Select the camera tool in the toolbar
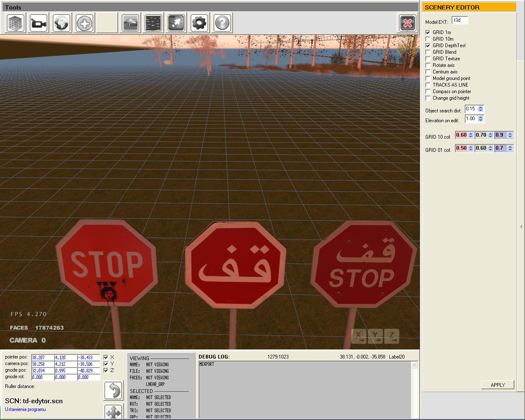This screenshot has height=420, width=525. [x=39, y=23]
